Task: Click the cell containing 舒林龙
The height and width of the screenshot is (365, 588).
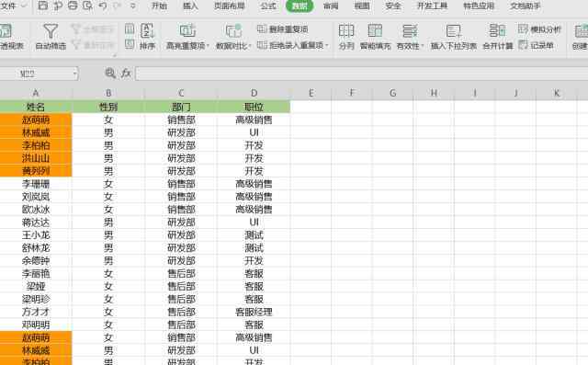Action: (x=36, y=248)
